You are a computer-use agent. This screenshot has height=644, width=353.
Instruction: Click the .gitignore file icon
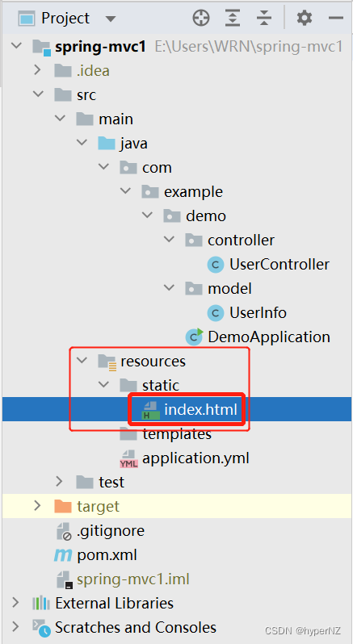click(x=64, y=531)
